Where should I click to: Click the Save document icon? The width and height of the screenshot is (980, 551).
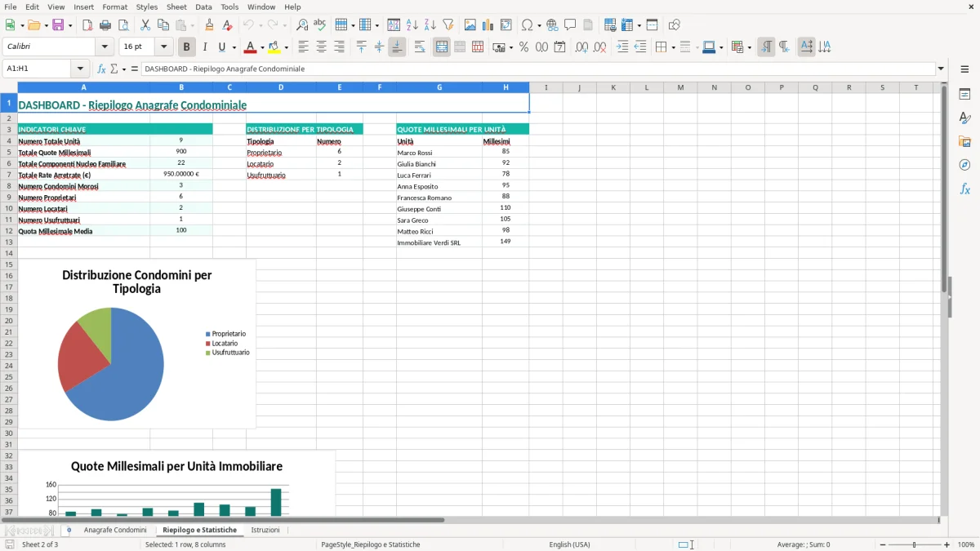[x=58, y=25]
